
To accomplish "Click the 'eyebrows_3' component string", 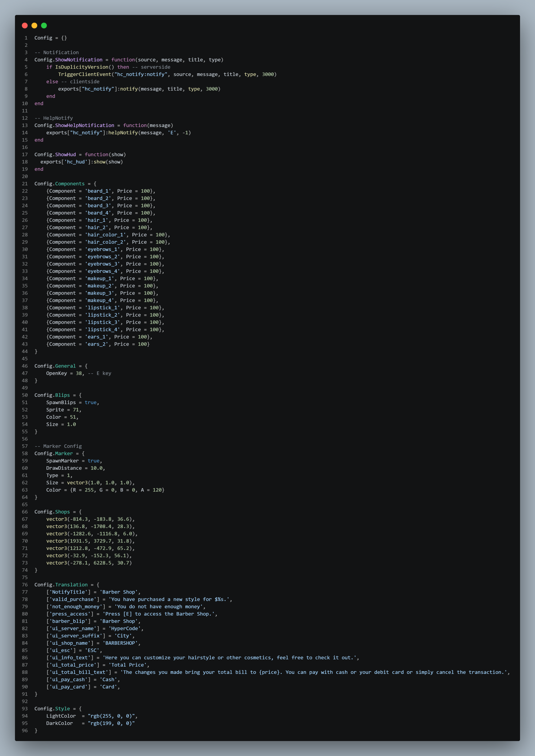I will [102, 264].
